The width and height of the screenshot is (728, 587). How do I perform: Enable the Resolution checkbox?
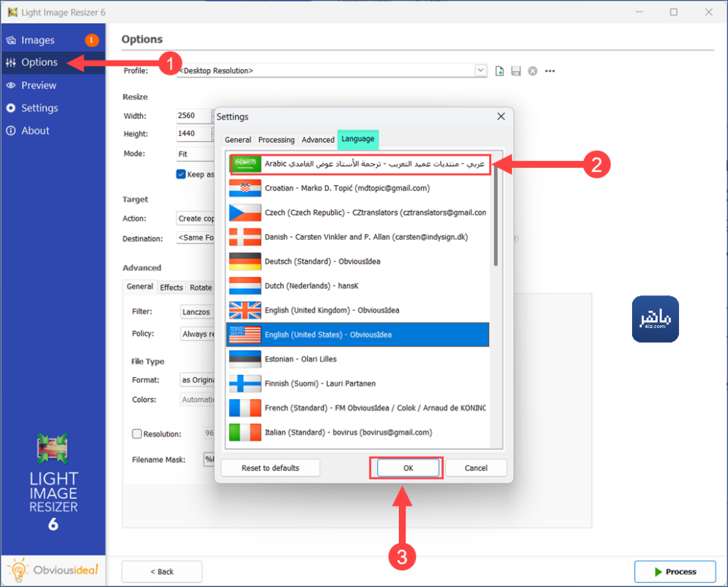click(137, 434)
